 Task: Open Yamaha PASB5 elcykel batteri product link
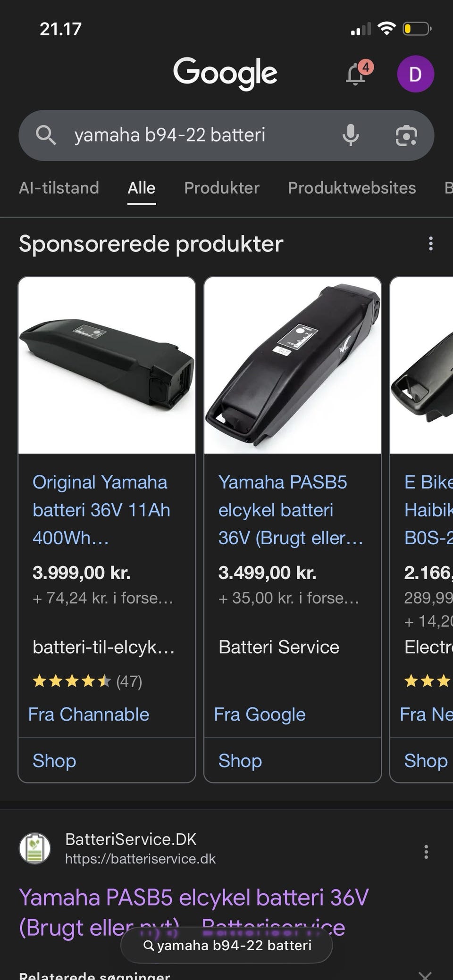(x=290, y=510)
